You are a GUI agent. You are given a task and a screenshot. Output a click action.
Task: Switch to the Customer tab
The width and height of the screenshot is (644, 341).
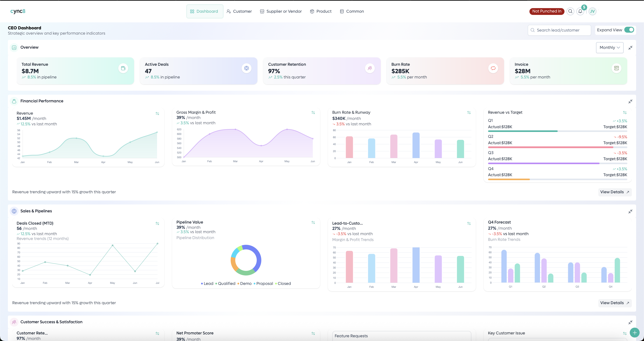tap(239, 11)
